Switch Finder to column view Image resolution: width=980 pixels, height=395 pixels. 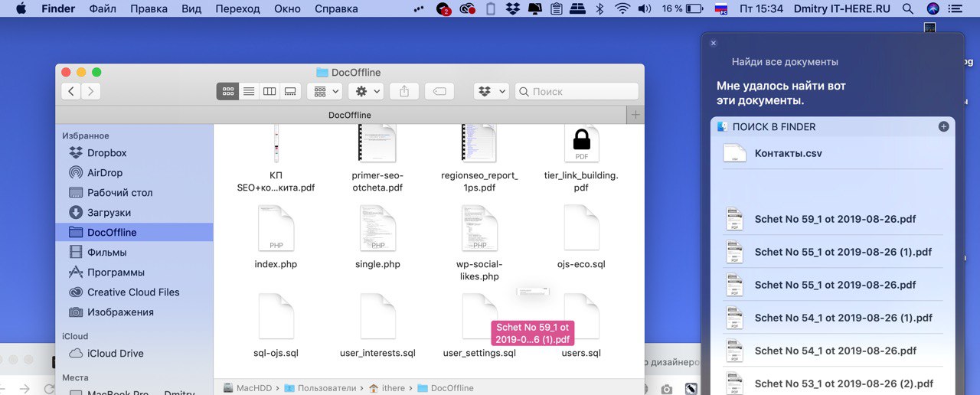269,91
